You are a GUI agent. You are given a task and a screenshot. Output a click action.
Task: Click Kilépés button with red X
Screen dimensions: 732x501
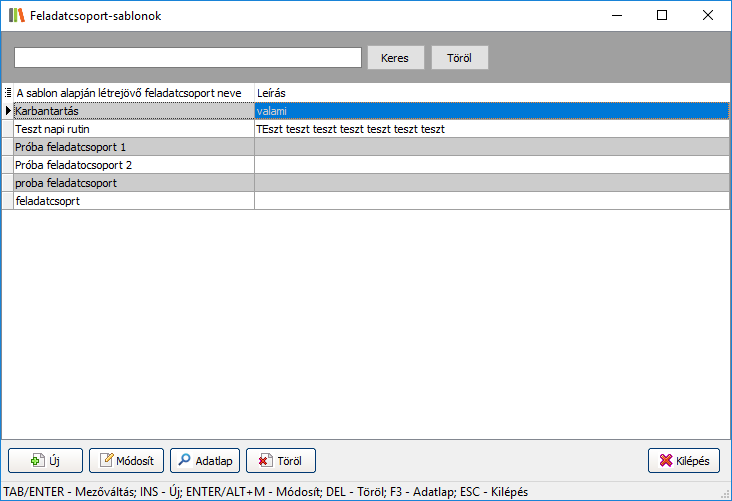coord(684,461)
